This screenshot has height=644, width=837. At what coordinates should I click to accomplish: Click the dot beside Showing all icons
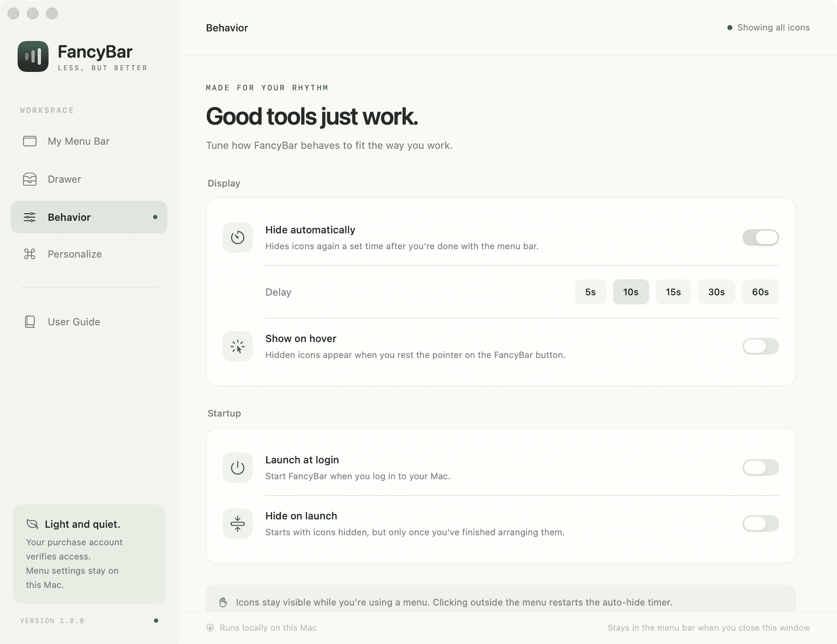(x=730, y=28)
